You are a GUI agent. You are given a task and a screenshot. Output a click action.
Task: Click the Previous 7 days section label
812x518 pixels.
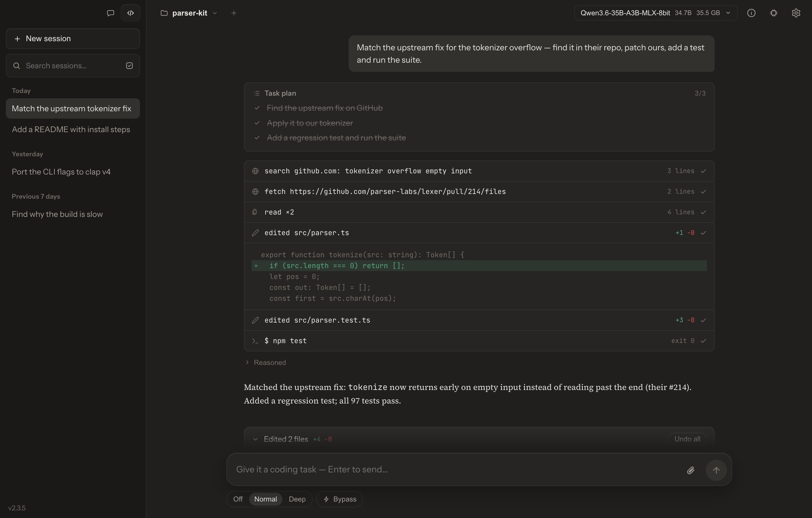(36, 196)
